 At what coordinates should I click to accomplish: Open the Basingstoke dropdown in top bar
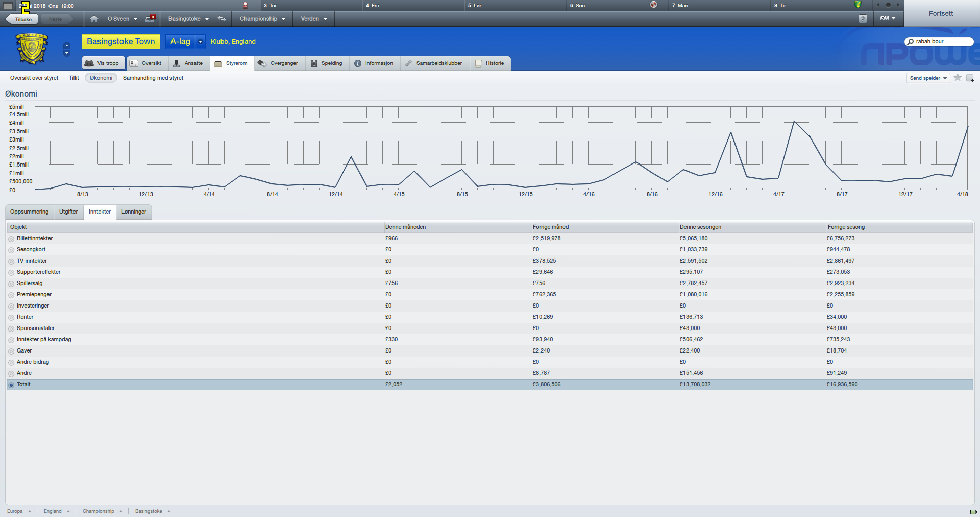tap(188, 19)
